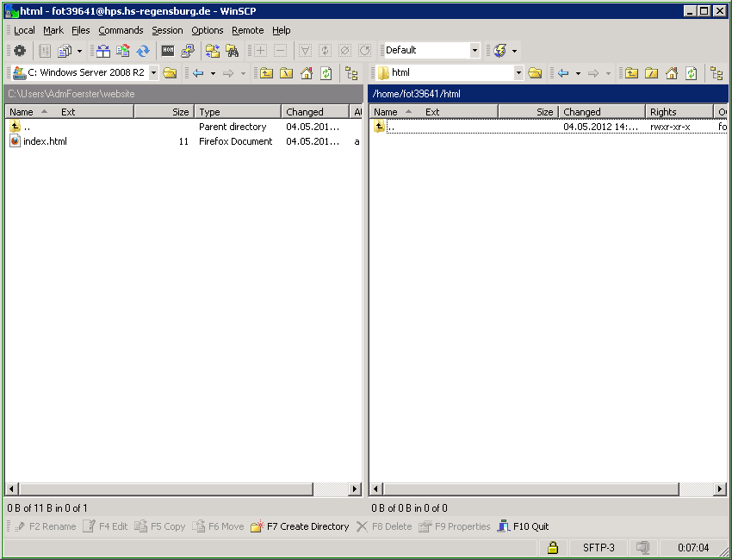
Task: Open the Mark menu
Action: click(53, 30)
